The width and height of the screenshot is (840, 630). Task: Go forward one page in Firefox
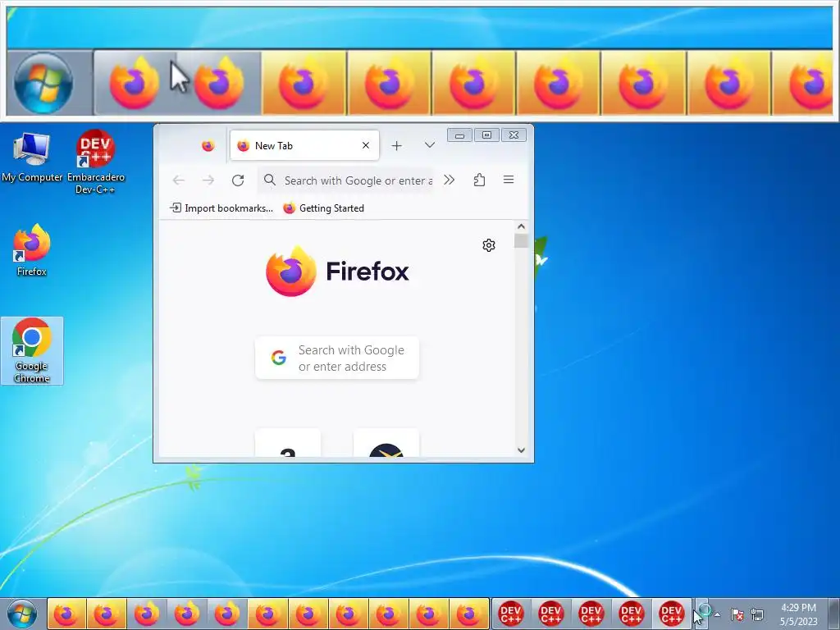tap(208, 180)
